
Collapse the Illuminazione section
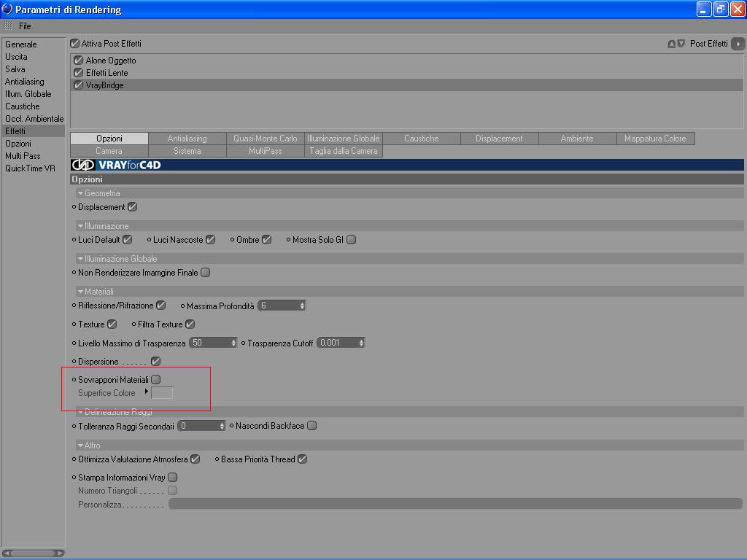tap(80, 226)
